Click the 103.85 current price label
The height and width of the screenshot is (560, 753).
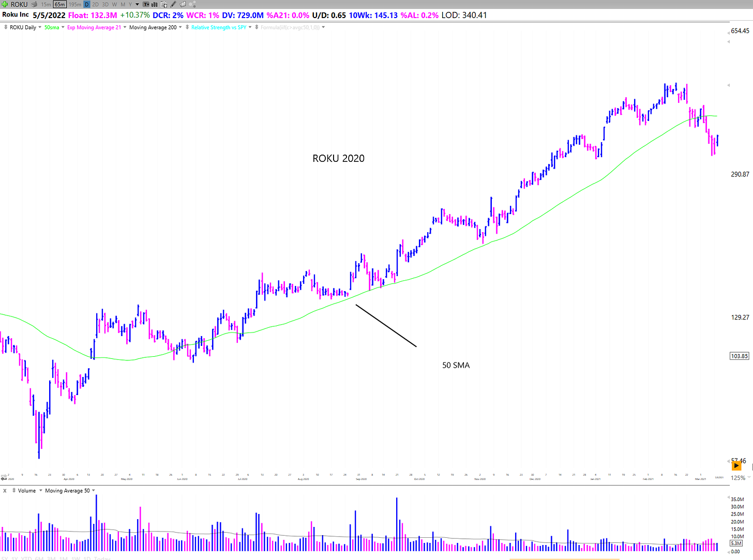pos(740,356)
